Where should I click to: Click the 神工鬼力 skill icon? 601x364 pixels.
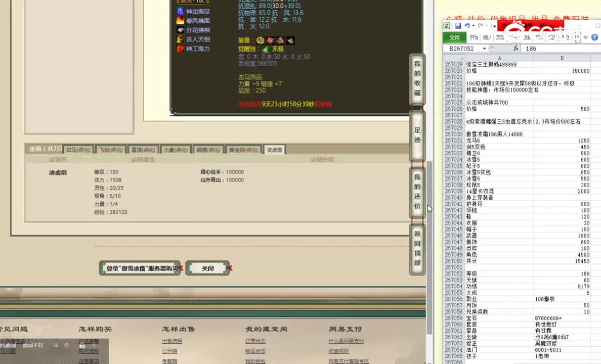[x=180, y=49]
